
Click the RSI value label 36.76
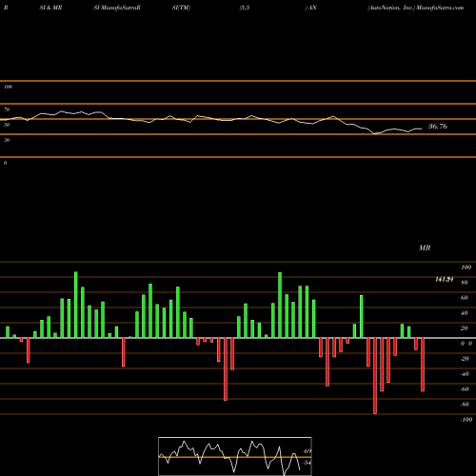coord(438,127)
